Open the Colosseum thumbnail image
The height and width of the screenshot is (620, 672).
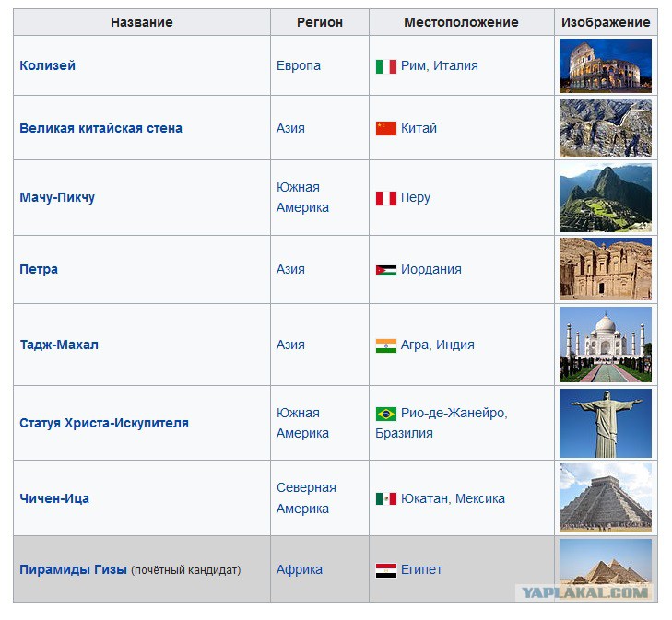tap(605, 65)
